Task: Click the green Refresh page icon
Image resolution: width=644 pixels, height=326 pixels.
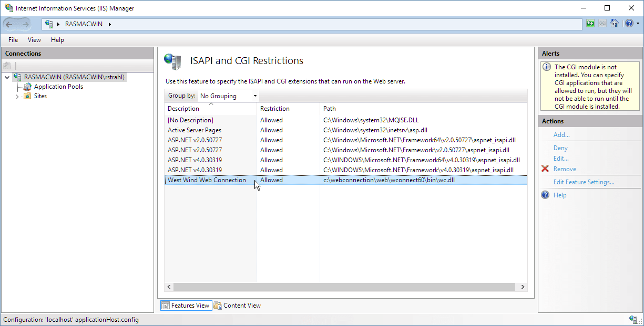Action: point(590,24)
